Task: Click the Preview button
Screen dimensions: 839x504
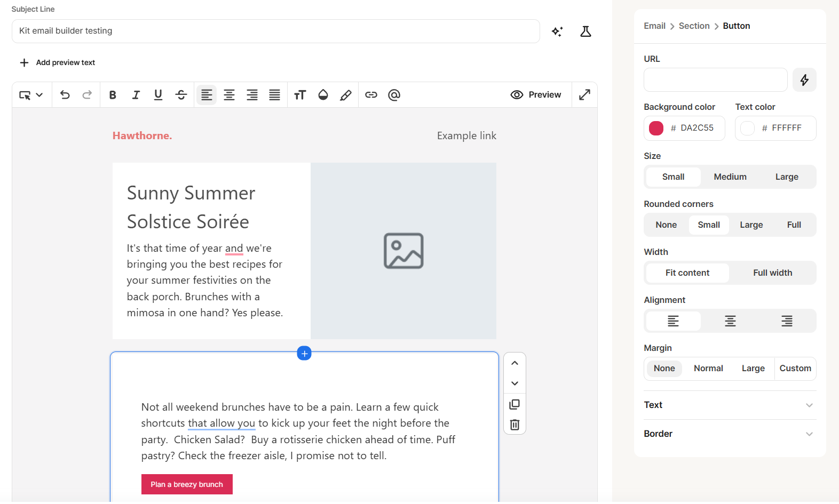Action: [536, 95]
